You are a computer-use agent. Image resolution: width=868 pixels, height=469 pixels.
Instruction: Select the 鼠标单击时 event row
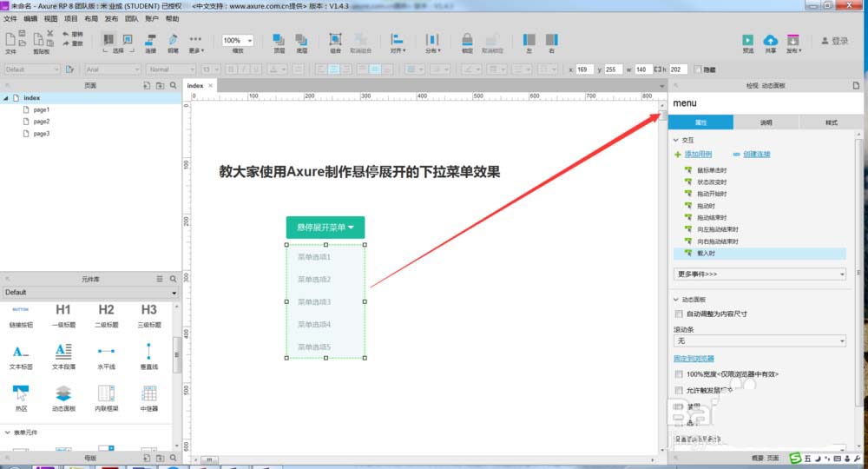759,170
